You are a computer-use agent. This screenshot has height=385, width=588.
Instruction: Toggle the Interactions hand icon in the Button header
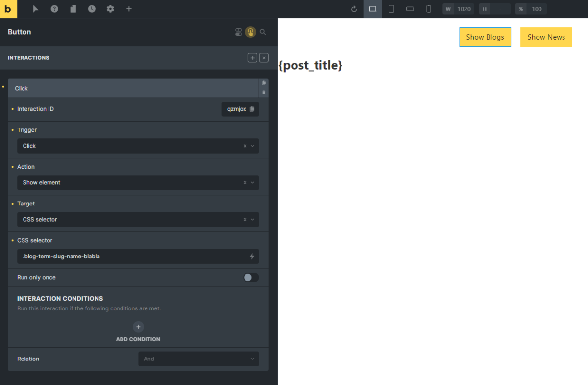pos(250,32)
